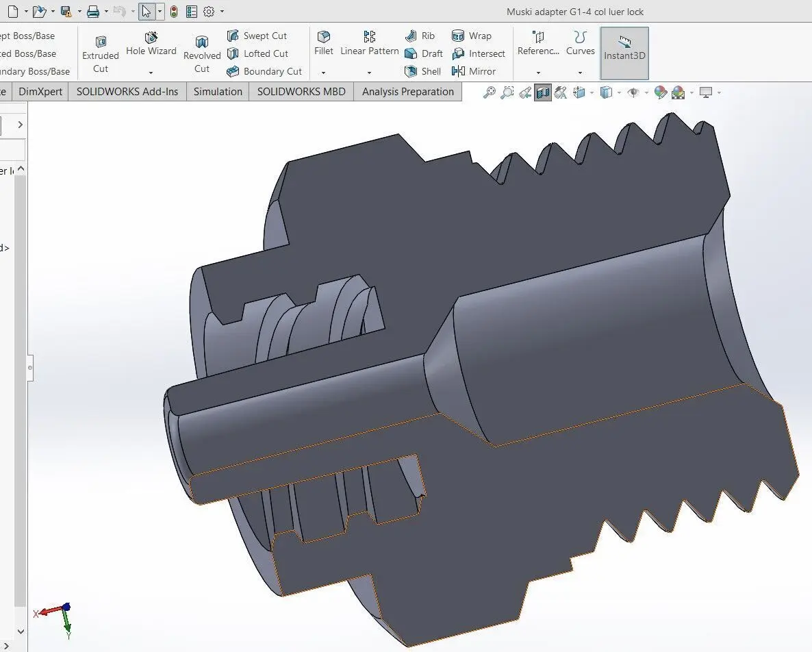Use the Wrap feature

click(x=471, y=36)
